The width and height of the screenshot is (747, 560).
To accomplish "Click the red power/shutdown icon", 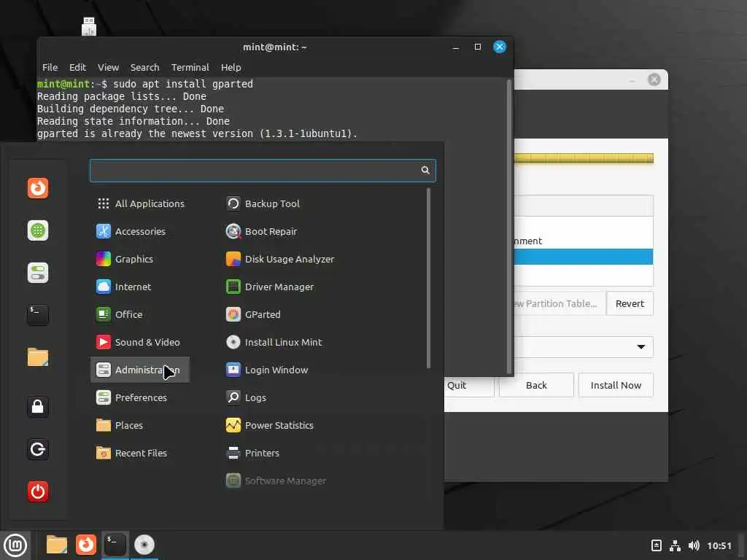I will [x=38, y=491].
